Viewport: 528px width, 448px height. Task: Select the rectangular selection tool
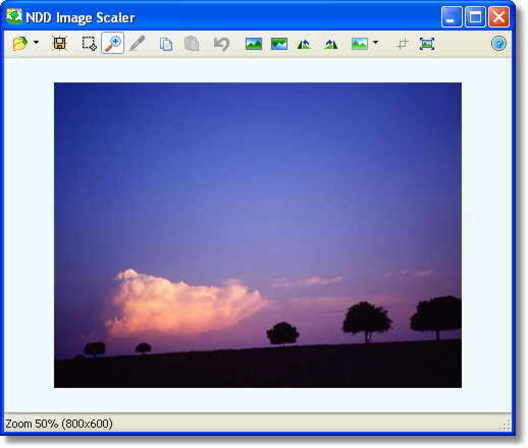click(x=89, y=44)
